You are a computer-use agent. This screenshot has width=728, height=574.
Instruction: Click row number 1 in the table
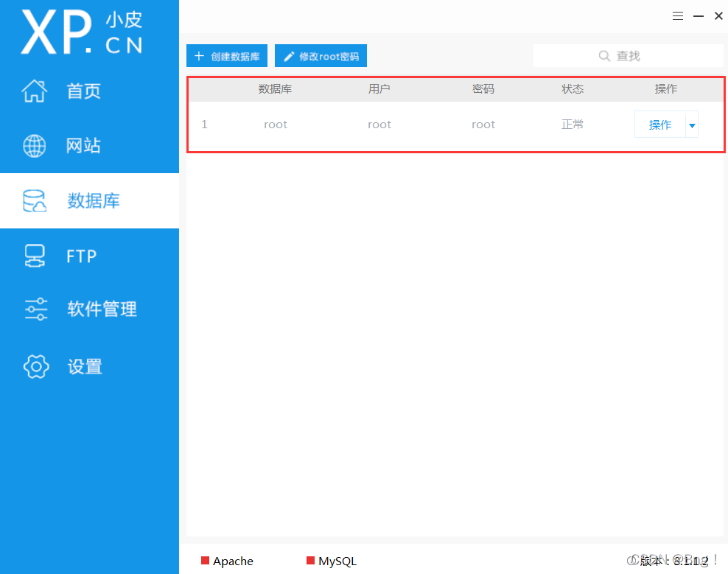coord(204,125)
